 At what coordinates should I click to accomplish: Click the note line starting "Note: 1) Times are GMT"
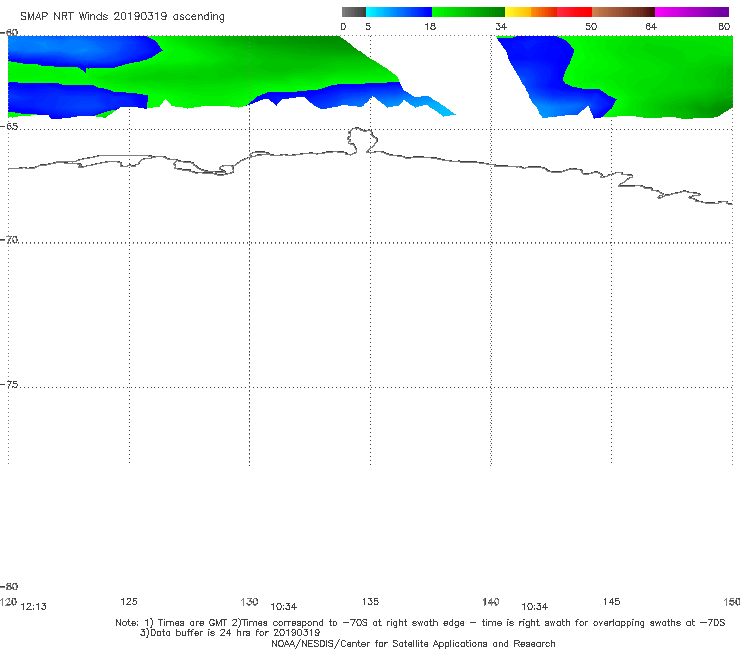tap(420, 623)
